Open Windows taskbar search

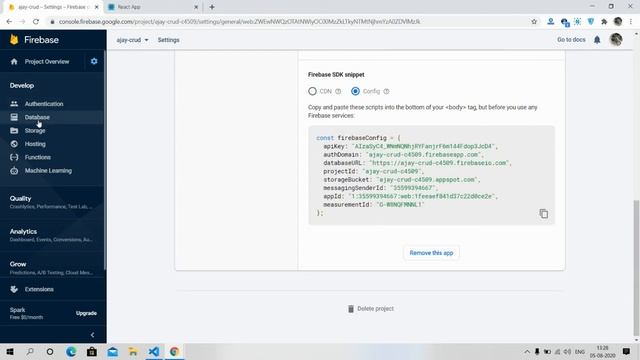pos(30,351)
